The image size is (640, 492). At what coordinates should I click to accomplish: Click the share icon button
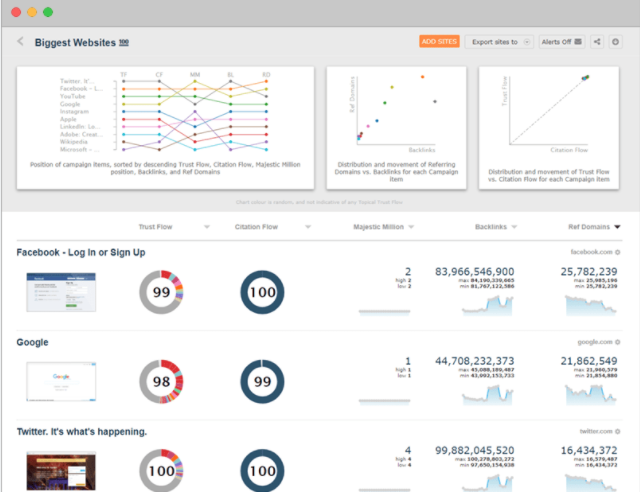[597, 42]
